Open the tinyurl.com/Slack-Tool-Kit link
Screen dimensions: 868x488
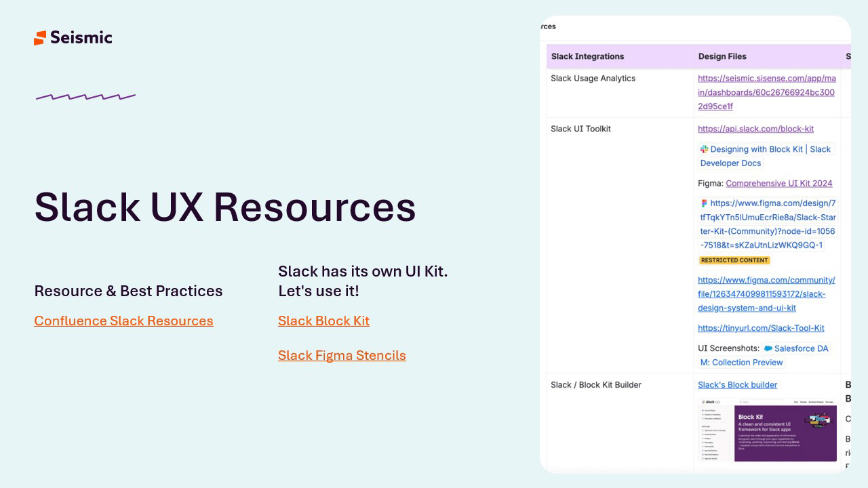(x=761, y=328)
